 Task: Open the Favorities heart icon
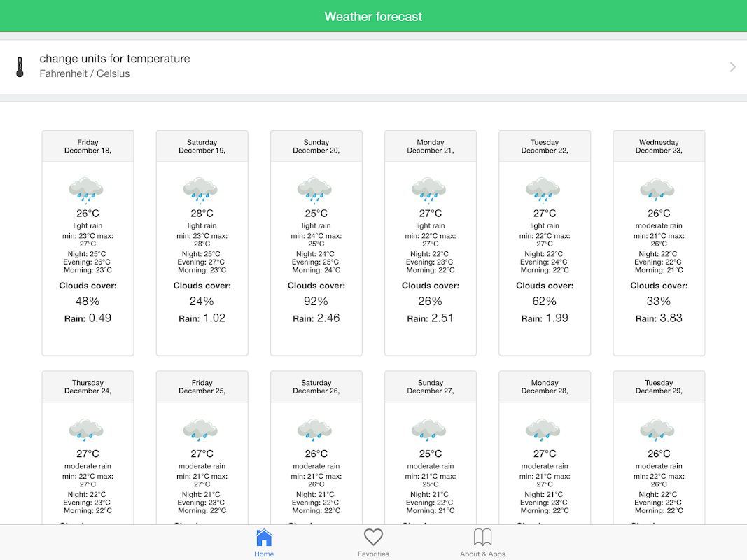pyautogui.click(x=373, y=538)
